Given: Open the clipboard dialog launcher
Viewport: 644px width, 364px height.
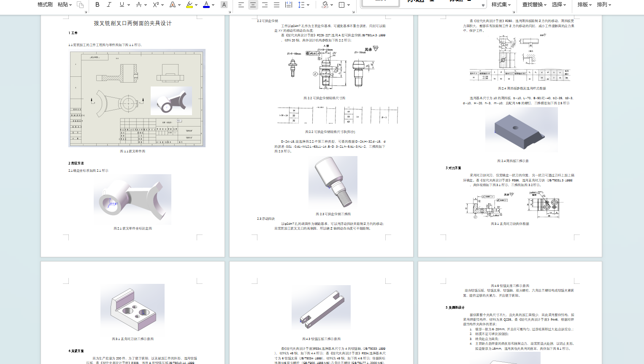Looking at the screenshot, I should [86, 12].
